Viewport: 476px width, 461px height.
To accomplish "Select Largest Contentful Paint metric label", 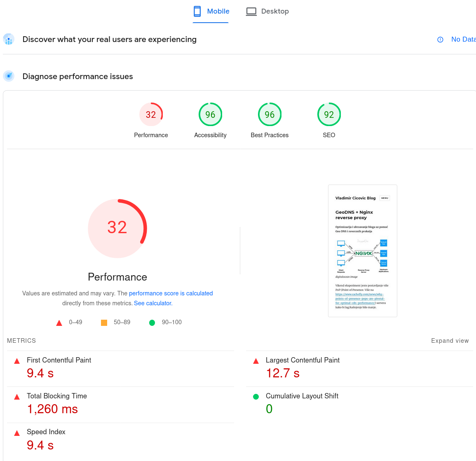I will 302,360.
